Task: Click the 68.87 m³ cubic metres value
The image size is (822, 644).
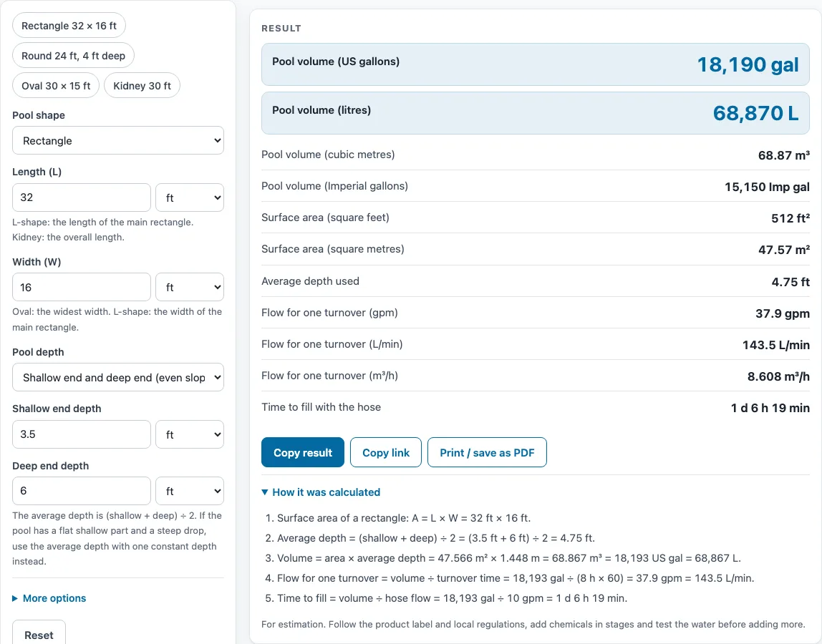Action: [x=784, y=155]
